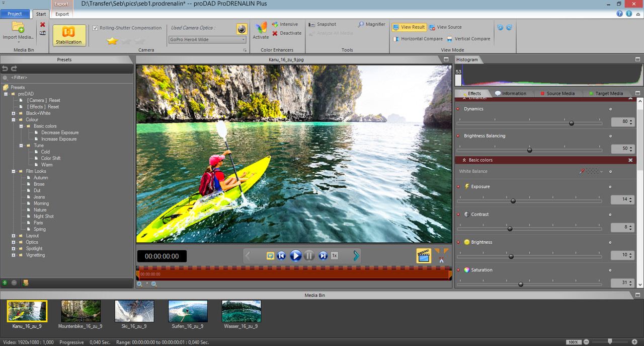Open the Export ribbon tab
The height and width of the screenshot is (346, 644).
62,14
